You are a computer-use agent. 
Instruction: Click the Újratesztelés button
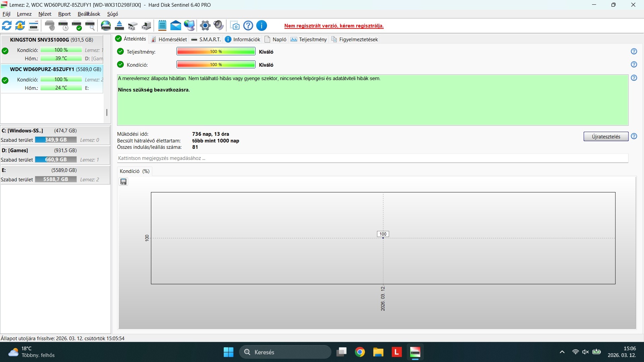pyautogui.click(x=605, y=136)
